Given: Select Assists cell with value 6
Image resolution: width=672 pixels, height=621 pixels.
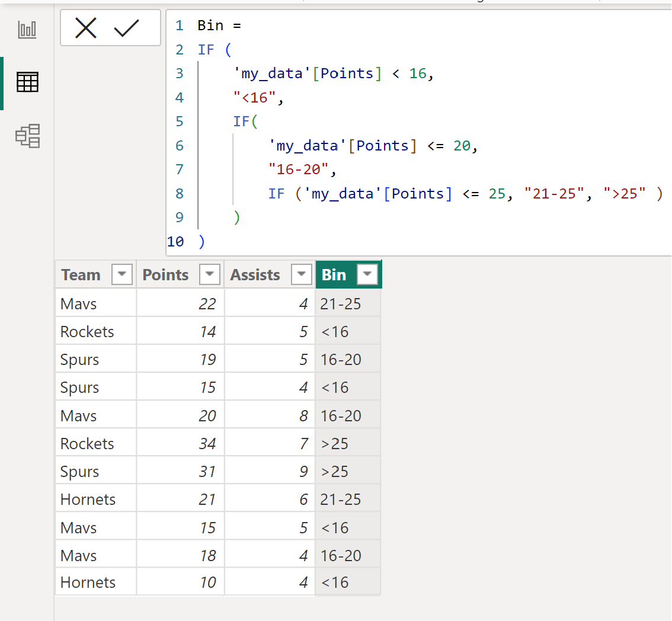Looking at the screenshot, I should tap(270, 499).
